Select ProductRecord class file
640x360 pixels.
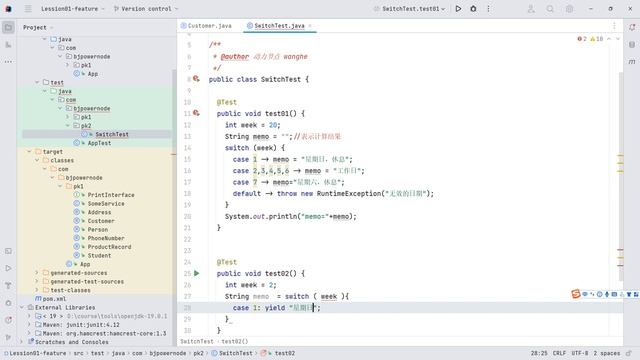point(109,247)
